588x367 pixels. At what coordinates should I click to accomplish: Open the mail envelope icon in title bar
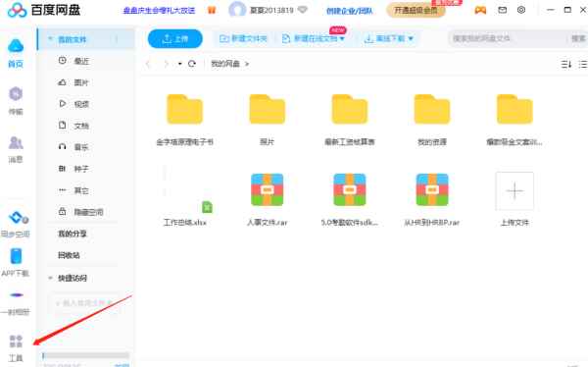click(502, 10)
